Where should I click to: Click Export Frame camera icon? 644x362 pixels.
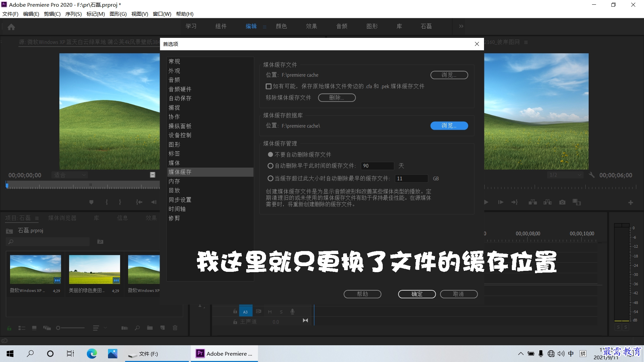[x=562, y=202]
